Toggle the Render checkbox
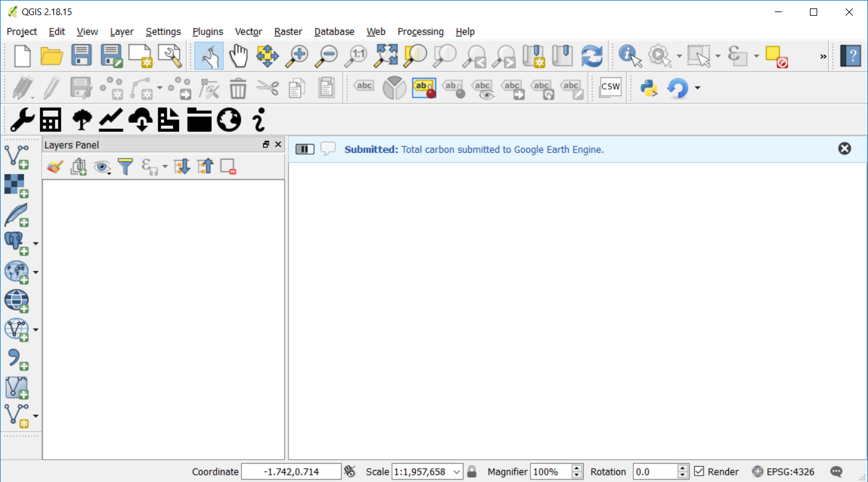Viewport: 868px width, 482px height. click(x=699, y=472)
